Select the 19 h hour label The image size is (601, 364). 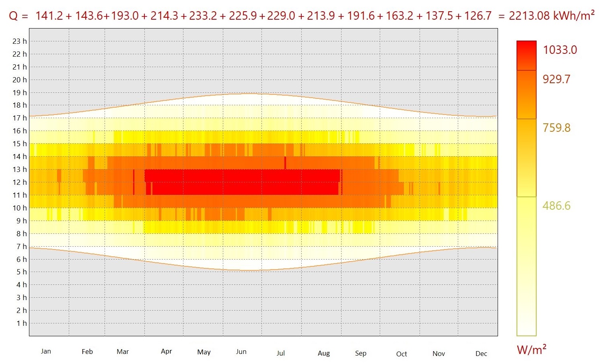coord(20,92)
